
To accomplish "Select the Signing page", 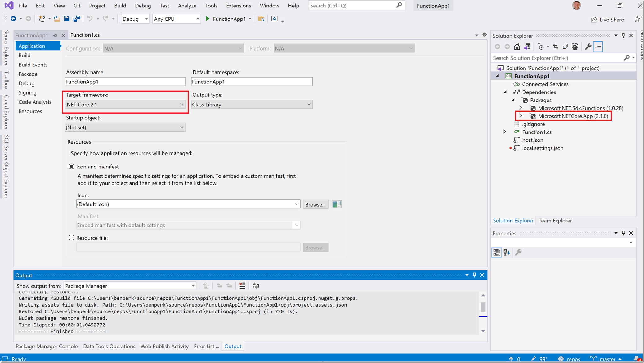I will click(27, 92).
